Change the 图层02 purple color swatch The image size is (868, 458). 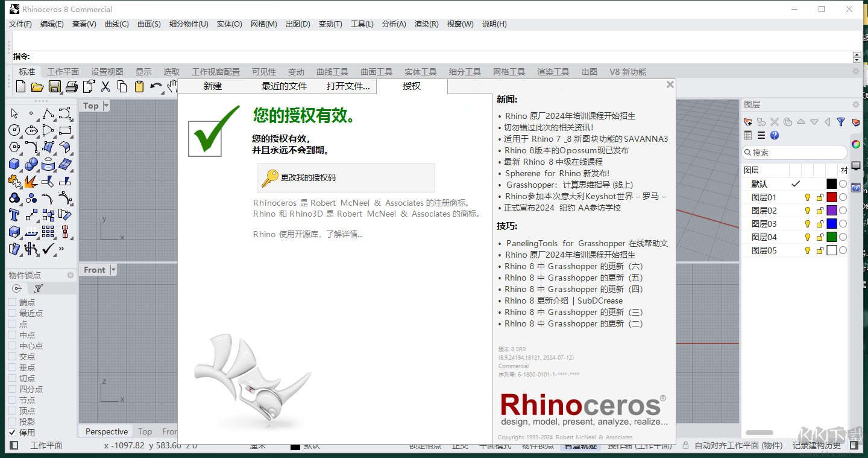[x=831, y=209]
